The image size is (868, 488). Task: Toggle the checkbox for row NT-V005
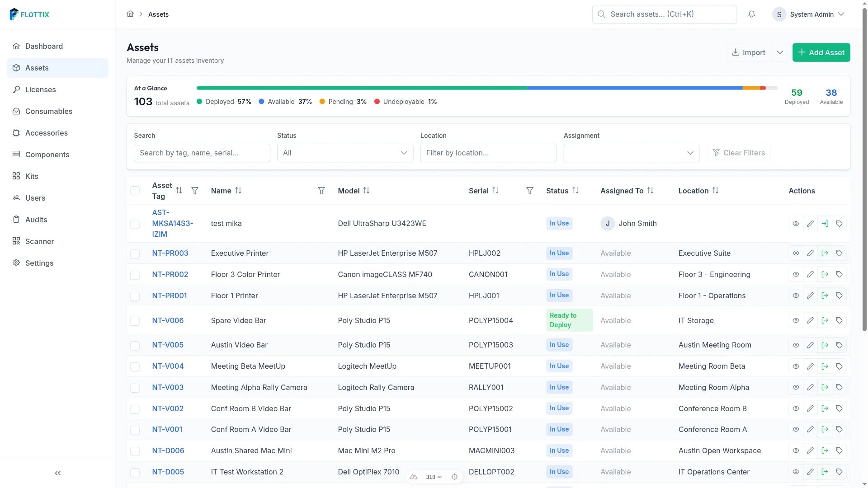(x=135, y=346)
